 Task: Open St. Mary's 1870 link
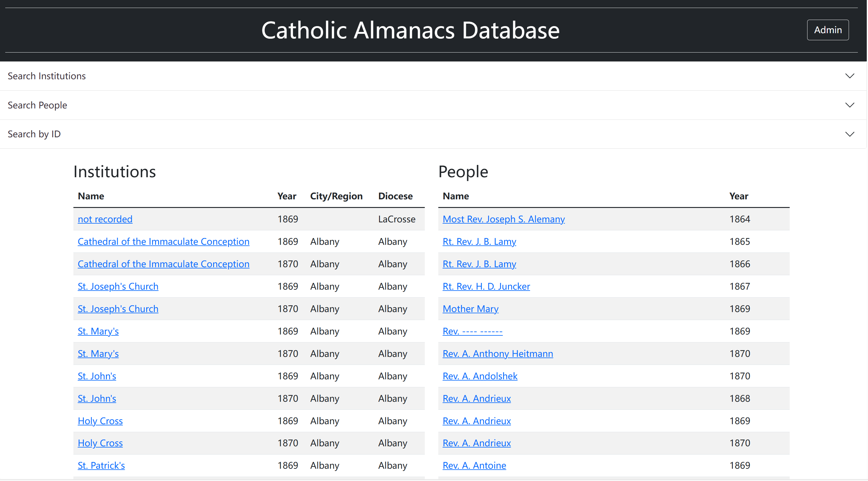[98, 354]
